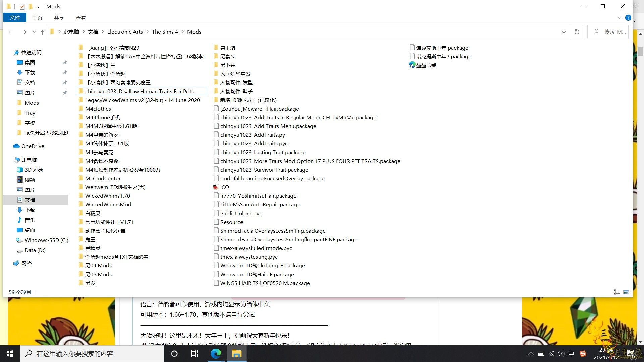Open Windows Start menu
The image size is (644, 362).
[x=10, y=354]
